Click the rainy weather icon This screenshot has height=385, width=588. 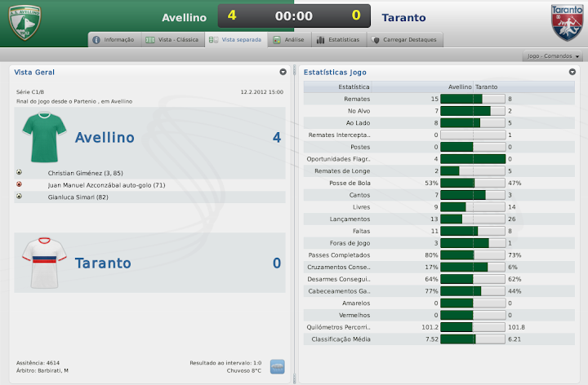pos(277,366)
